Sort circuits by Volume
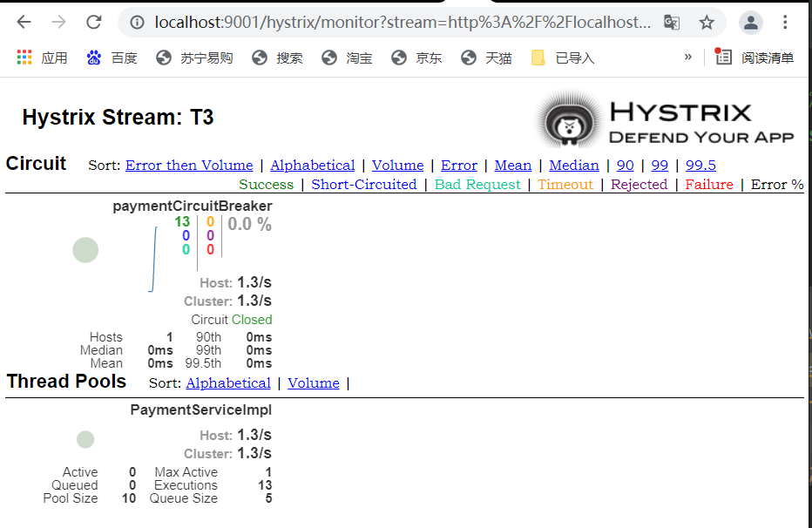 [397, 166]
